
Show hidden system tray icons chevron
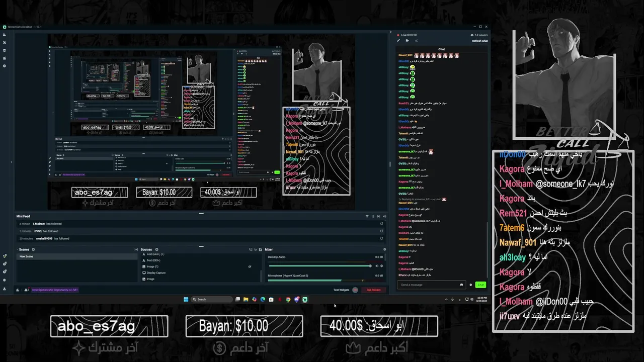point(446,299)
